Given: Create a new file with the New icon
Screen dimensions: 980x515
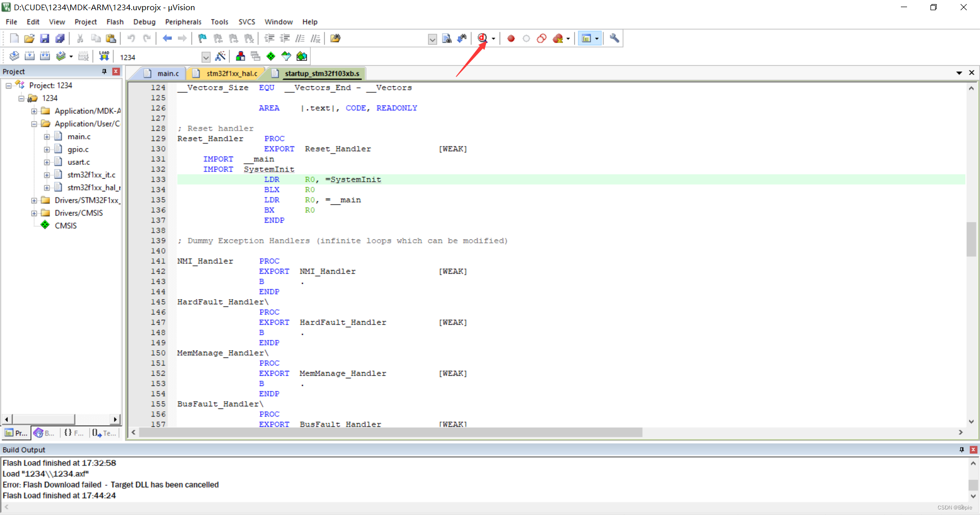Looking at the screenshot, I should click(x=14, y=38).
